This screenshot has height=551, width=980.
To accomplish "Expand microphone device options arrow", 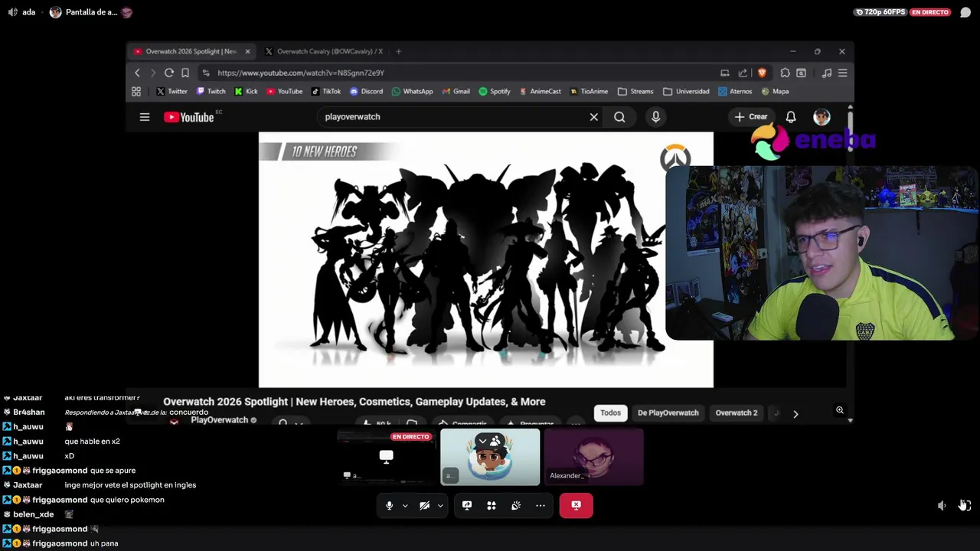I will 405,506.
